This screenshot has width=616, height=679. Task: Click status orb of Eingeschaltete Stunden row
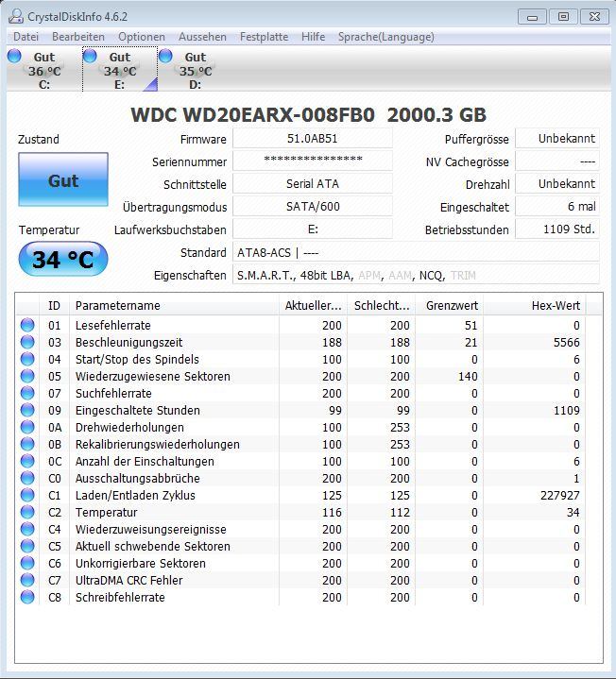tap(27, 410)
